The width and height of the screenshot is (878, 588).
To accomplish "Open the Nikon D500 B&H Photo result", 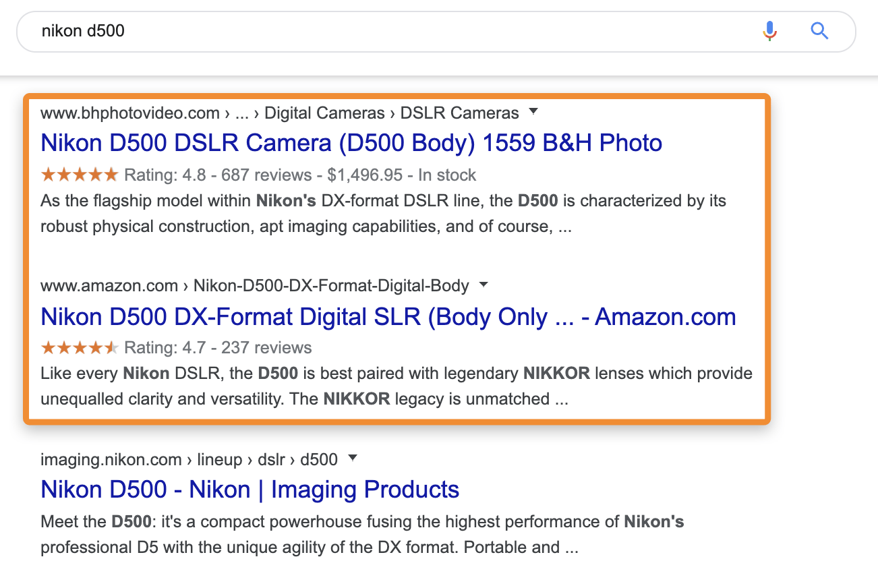I will (351, 142).
